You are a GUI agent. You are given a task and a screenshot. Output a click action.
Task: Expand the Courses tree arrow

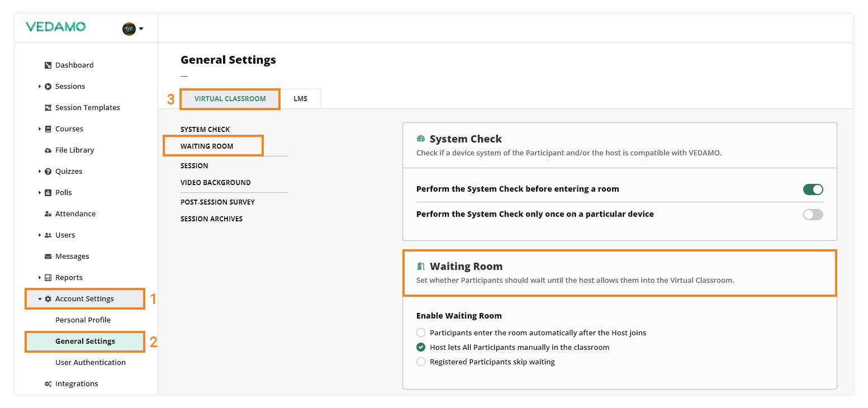click(x=40, y=129)
